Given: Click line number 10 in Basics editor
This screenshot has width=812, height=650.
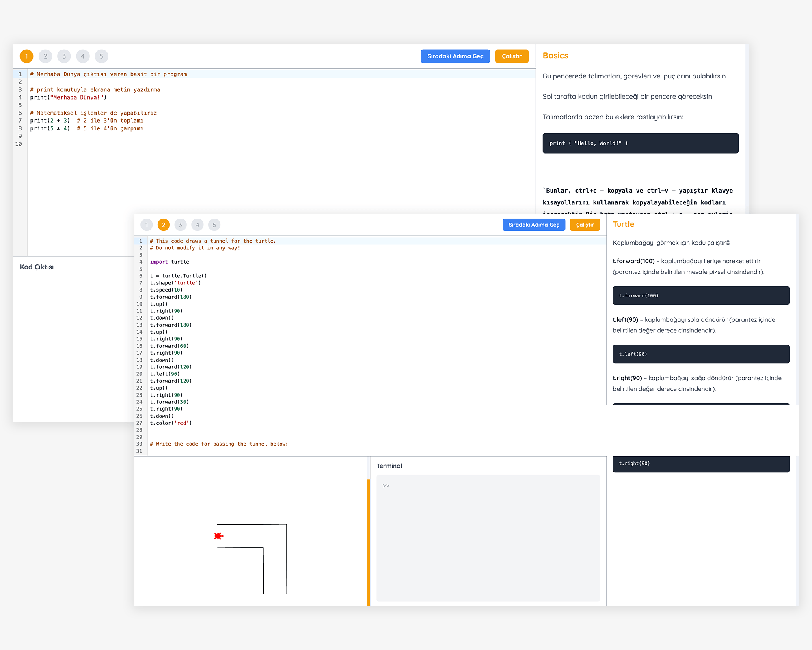Looking at the screenshot, I should click(19, 144).
